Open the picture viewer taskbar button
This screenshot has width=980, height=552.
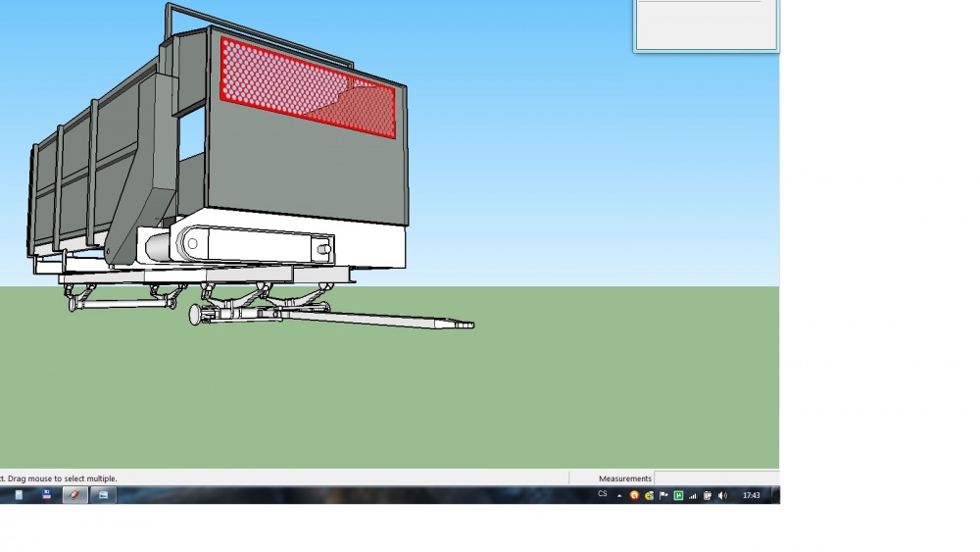pyautogui.click(x=103, y=495)
